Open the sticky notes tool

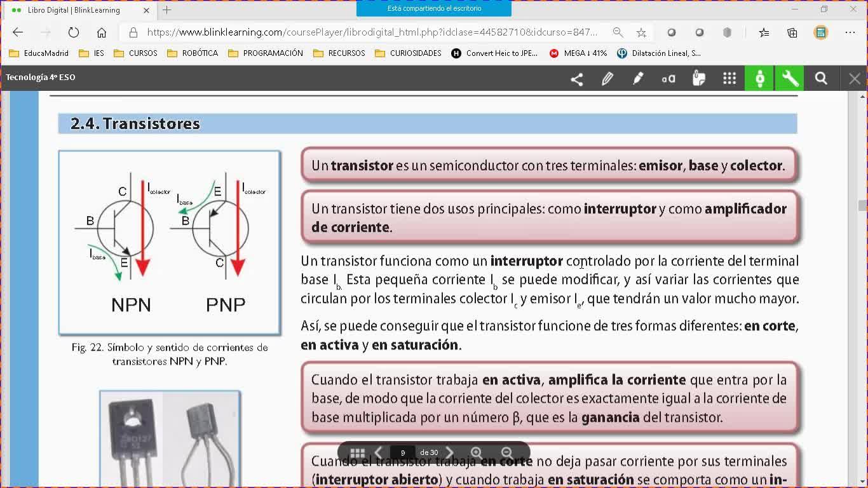pos(698,79)
